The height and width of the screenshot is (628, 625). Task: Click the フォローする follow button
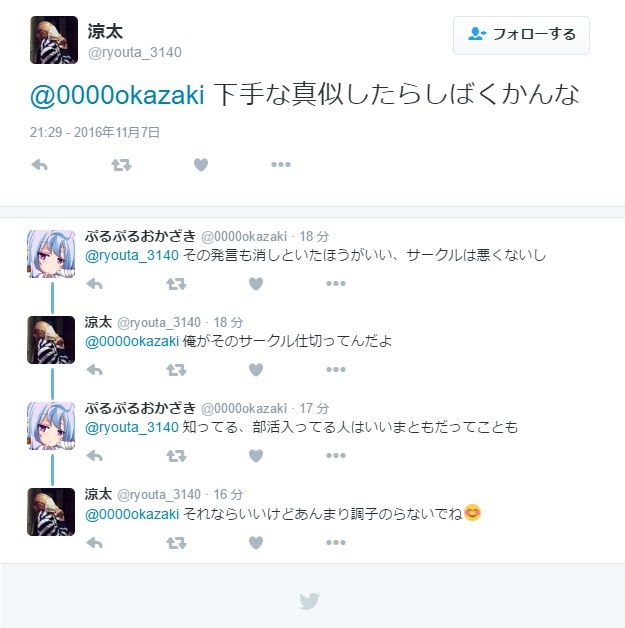click(521, 35)
